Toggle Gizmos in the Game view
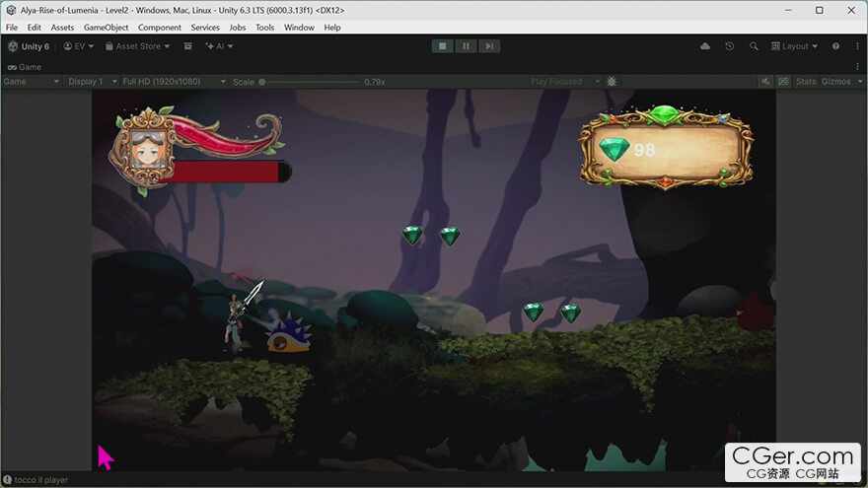868x488 pixels. pyautogui.click(x=835, y=81)
